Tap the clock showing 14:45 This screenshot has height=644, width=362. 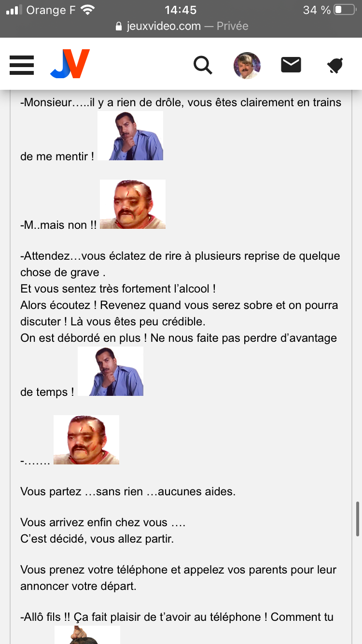[x=181, y=10]
